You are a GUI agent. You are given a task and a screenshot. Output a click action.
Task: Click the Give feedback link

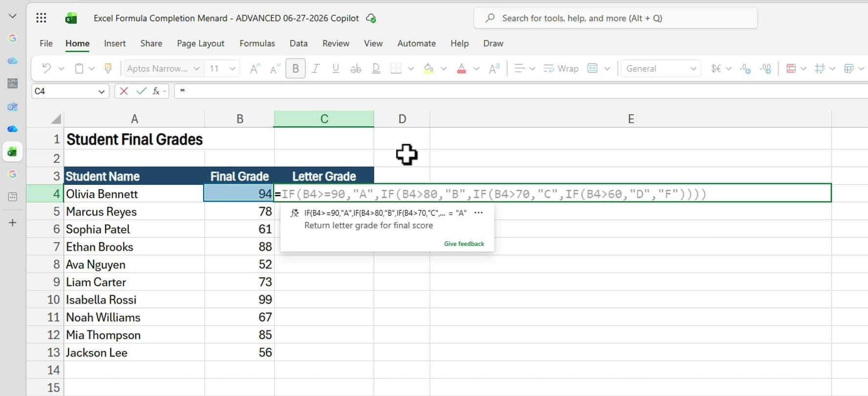pyautogui.click(x=464, y=243)
